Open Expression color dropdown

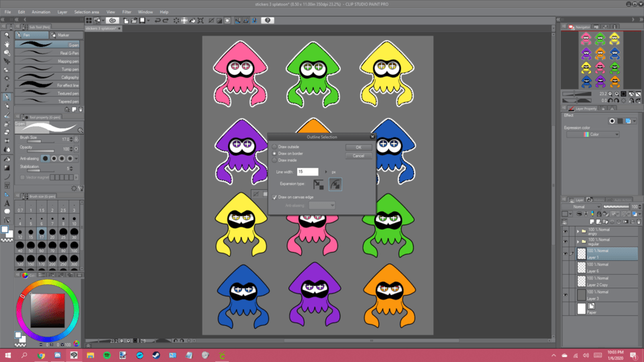[x=592, y=135]
